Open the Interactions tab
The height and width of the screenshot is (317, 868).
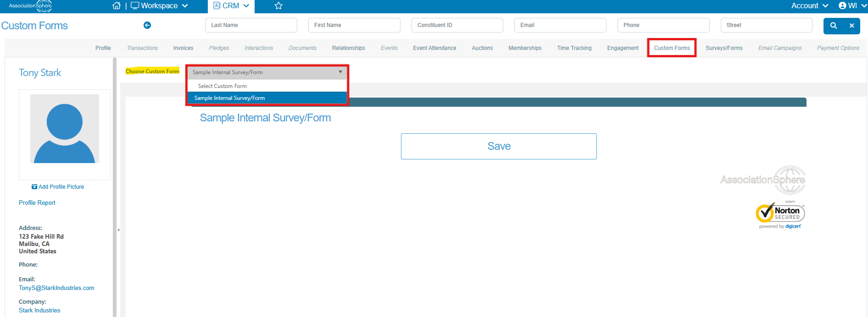pyautogui.click(x=259, y=48)
